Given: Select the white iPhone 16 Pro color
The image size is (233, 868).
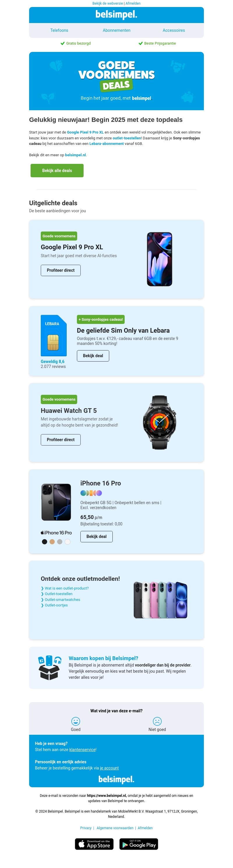Looking at the screenshot, I should click(67, 541).
